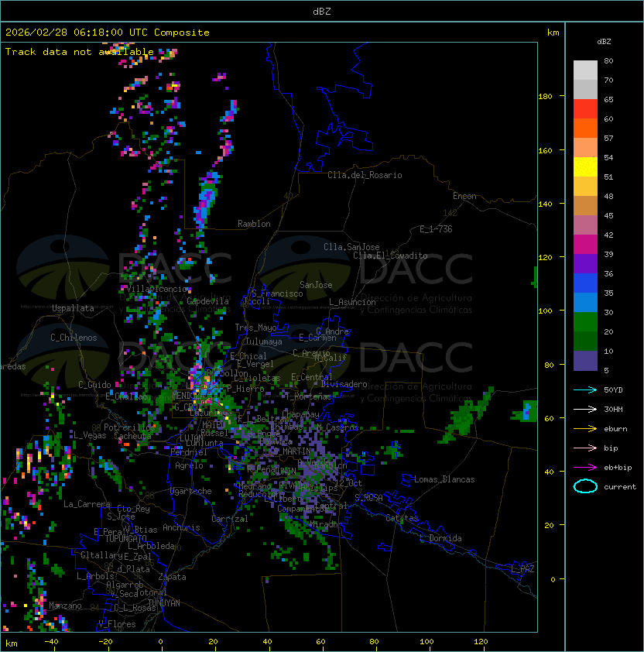Select the slate-blue swatch at bottom of dBZ scale
The image size is (644, 652).
tap(585, 361)
